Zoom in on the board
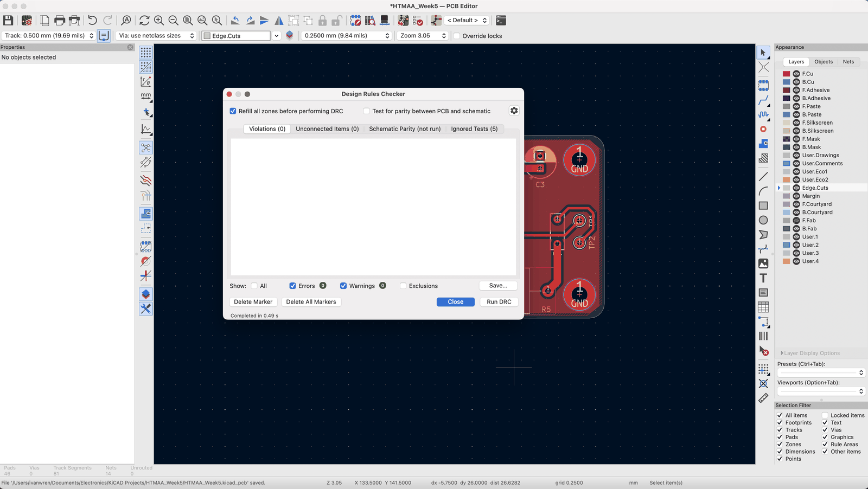Screen dimensions: 868x489 (x=159, y=21)
